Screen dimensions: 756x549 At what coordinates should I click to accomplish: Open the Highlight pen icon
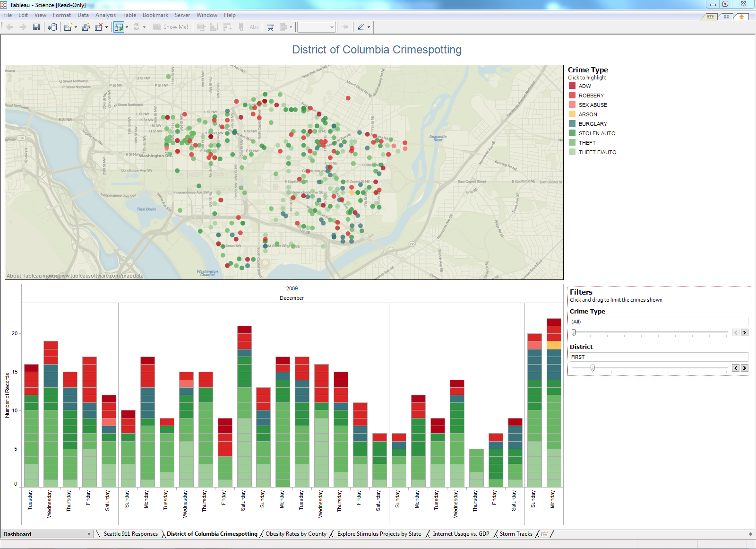(x=361, y=27)
